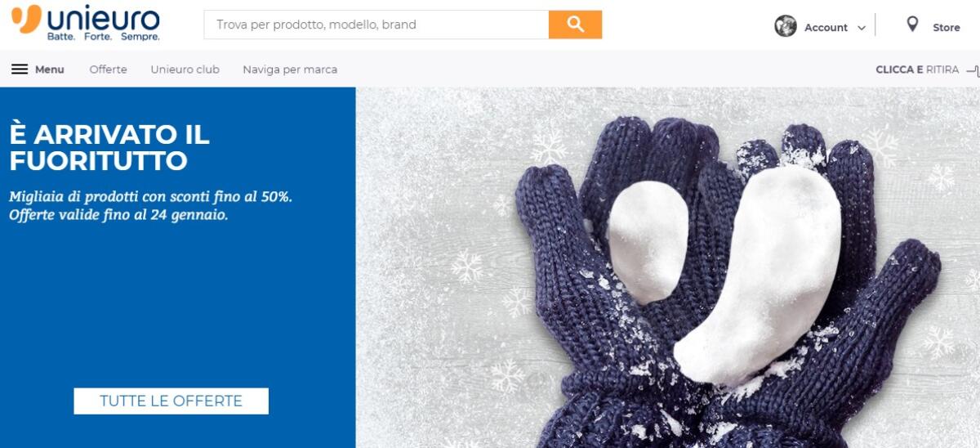Click the Unieuro logo
Screen dimensions: 980x448
(86, 22)
